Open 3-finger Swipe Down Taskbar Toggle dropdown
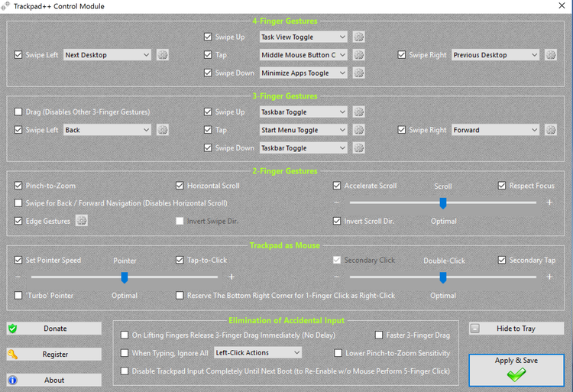The height and width of the screenshot is (392, 573). pyautogui.click(x=303, y=147)
